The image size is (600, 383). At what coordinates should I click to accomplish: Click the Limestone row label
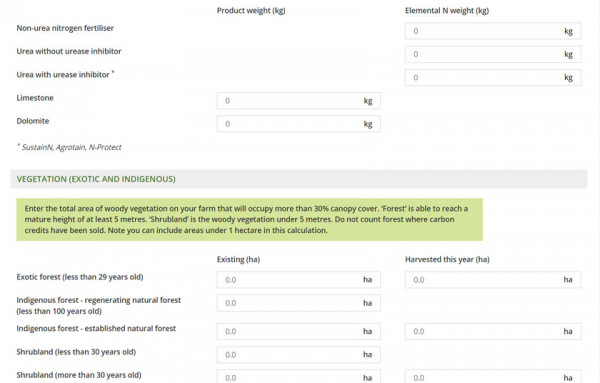[x=35, y=98]
